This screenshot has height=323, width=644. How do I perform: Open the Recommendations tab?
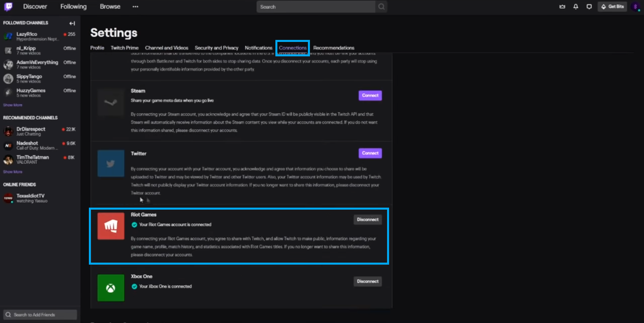click(334, 48)
